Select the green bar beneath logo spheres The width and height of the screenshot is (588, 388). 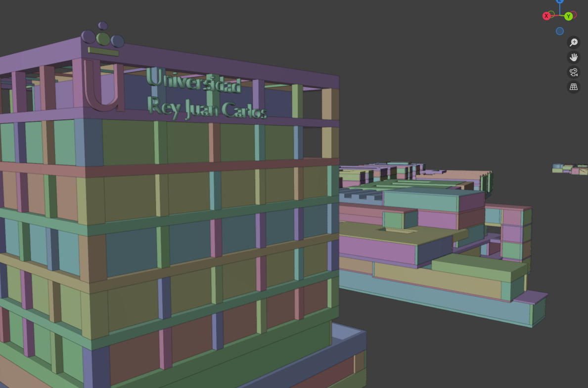click(103, 51)
